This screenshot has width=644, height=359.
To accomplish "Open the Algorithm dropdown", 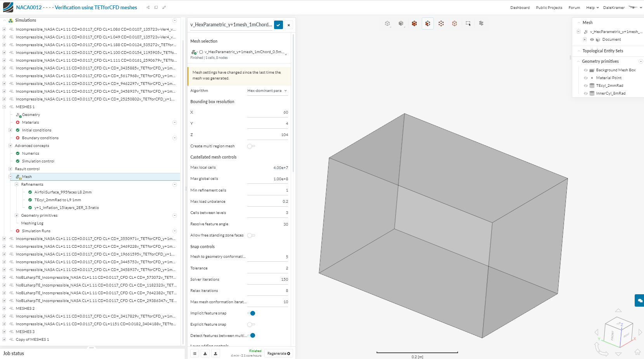I will click(267, 91).
